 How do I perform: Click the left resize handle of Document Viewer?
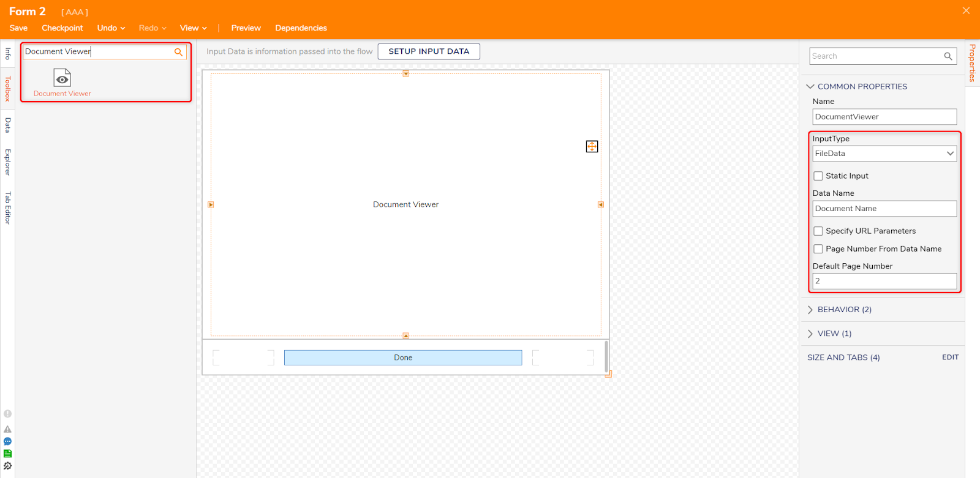point(211,204)
